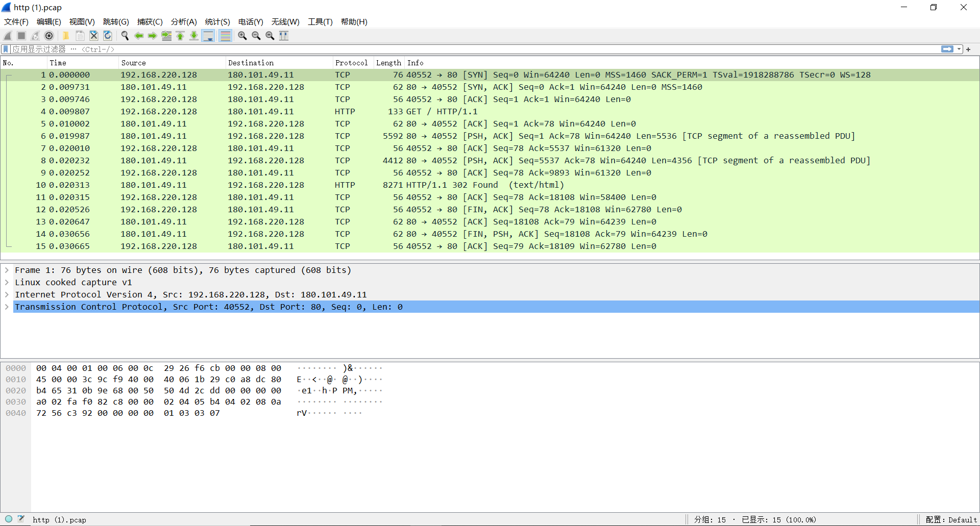Open display filter history dropdown
This screenshot has width=980, height=526.
point(959,49)
